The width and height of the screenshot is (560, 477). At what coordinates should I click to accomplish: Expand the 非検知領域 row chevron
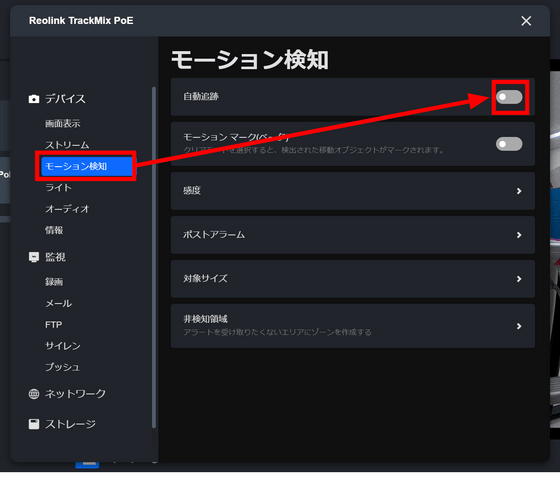point(519,326)
